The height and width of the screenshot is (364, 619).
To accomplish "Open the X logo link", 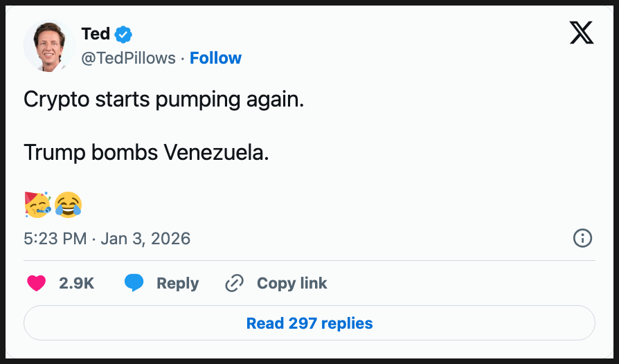I will (581, 33).
